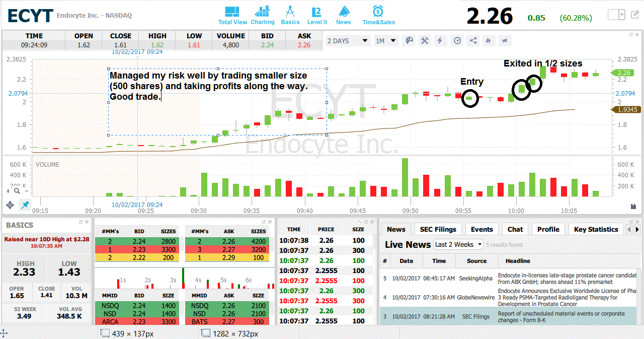Pop out the Basics panel
644x339 pixels.
(x=80, y=222)
